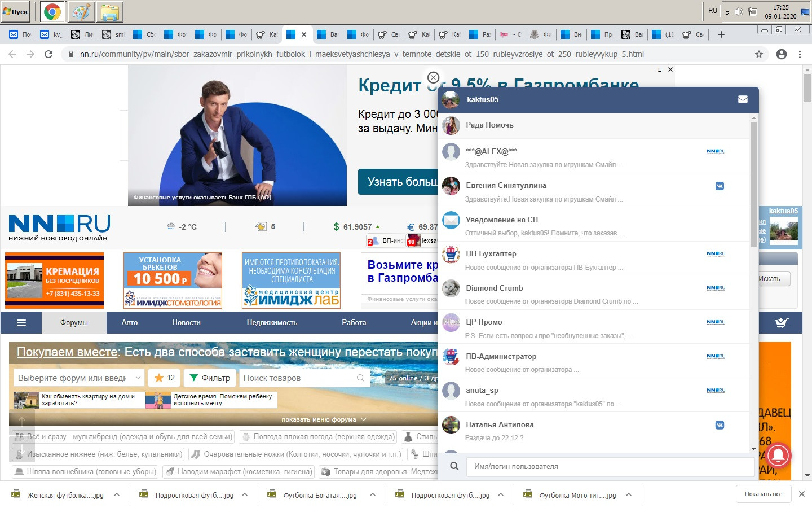Click the red notification bell button
812x508 pixels.
777,455
